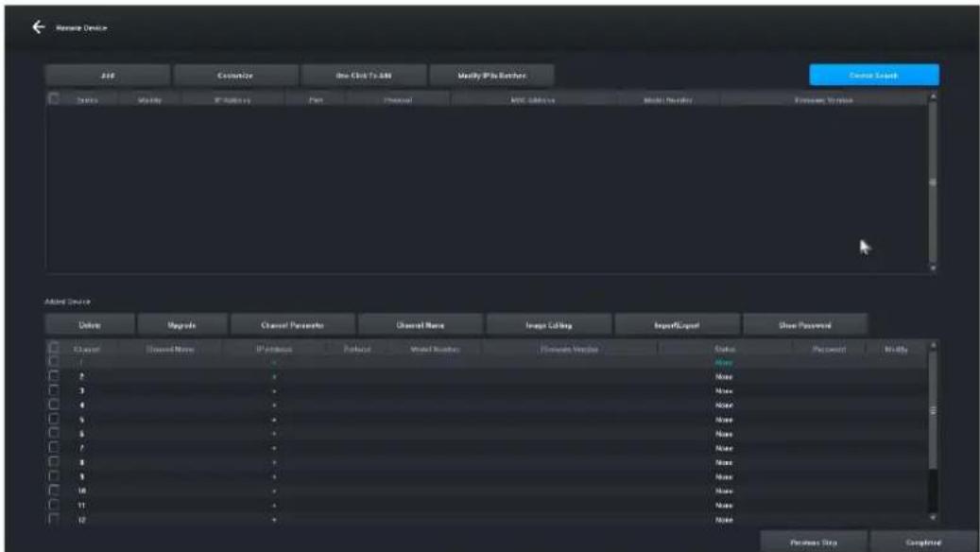Select checkbox of channel 4
The height and width of the screenshot is (552, 980).
click(x=55, y=405)
